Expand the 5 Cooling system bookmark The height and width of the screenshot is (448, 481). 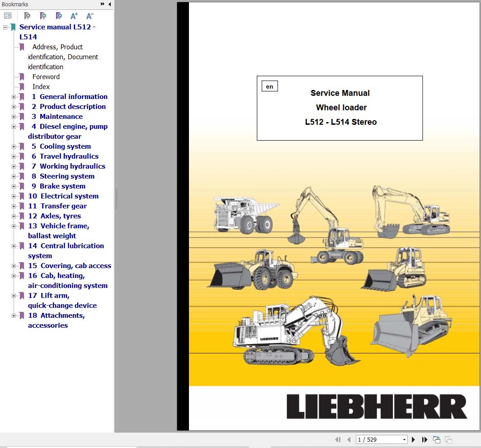point(14,146)
